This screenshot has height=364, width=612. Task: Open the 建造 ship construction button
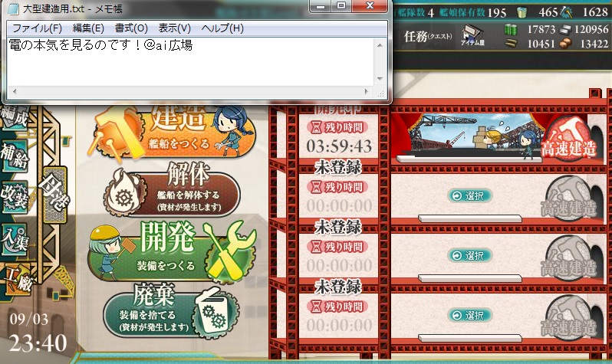pos(172,131)
